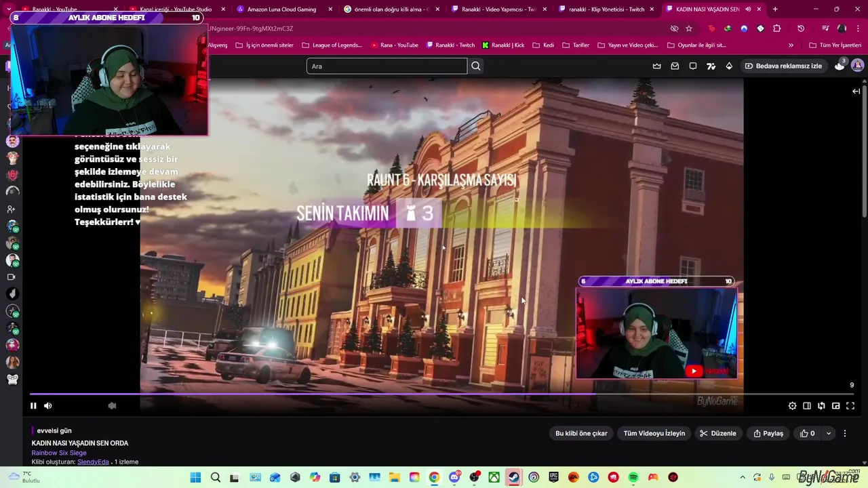Open the Windows Start menu
Viewport: 868px width, 488px height.
coord(195,478)
